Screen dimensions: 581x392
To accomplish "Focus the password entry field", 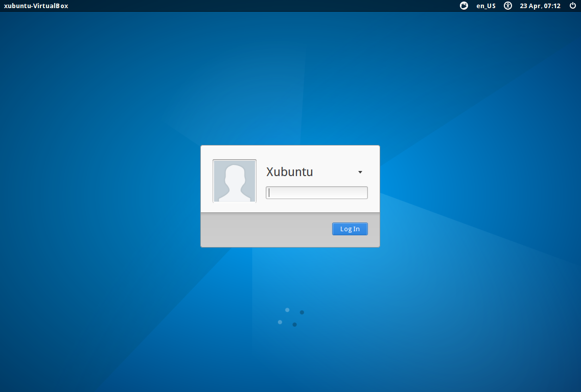I will [316, 192].
